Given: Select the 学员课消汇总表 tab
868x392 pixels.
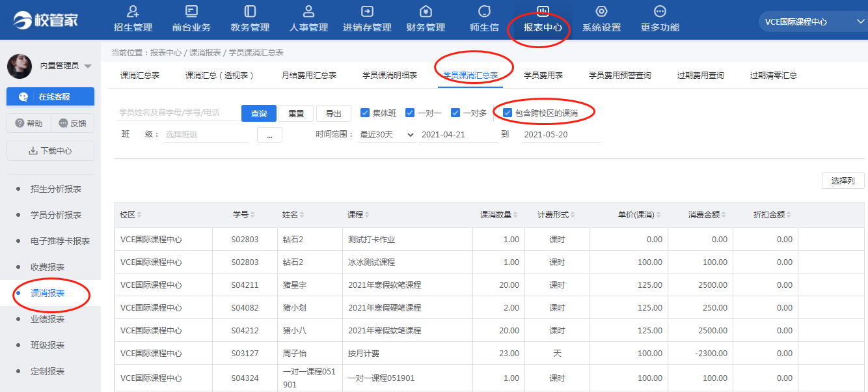Looking at the screenshot, I should pos(470,76).
